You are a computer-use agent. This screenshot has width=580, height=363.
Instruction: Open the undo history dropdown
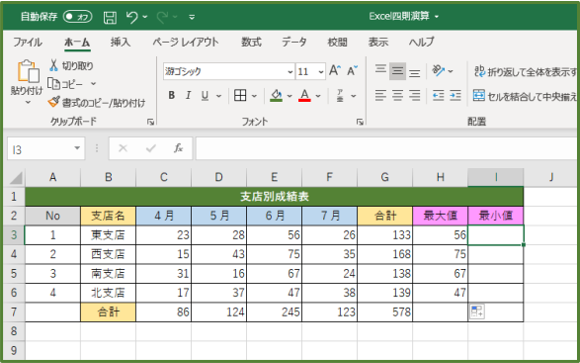pos(145,17)
